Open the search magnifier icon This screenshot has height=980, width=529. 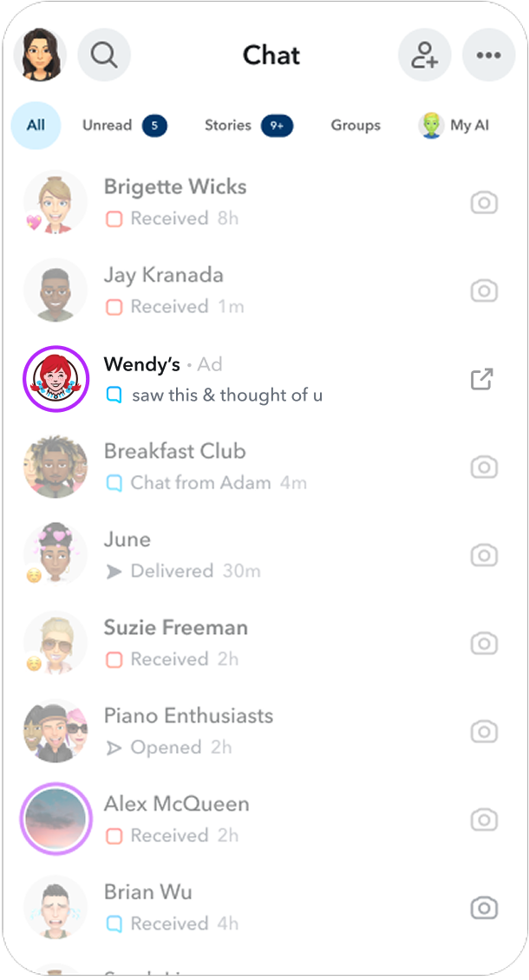104,55
